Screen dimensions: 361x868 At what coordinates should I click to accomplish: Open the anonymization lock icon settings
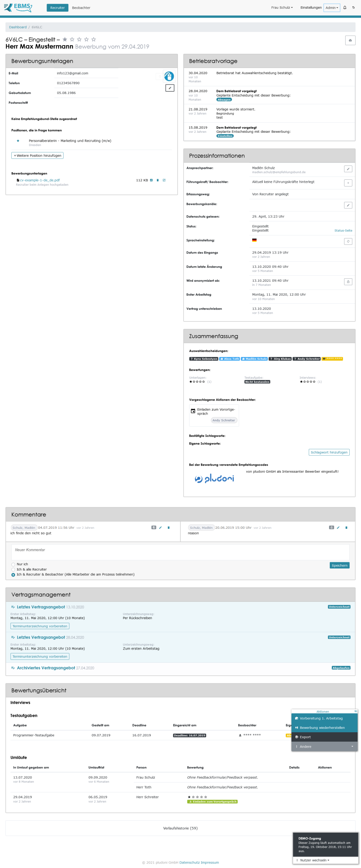click(348, 282)
